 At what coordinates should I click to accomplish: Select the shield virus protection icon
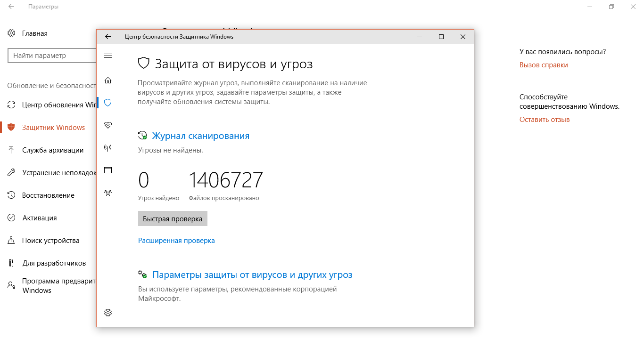(108, 103)
